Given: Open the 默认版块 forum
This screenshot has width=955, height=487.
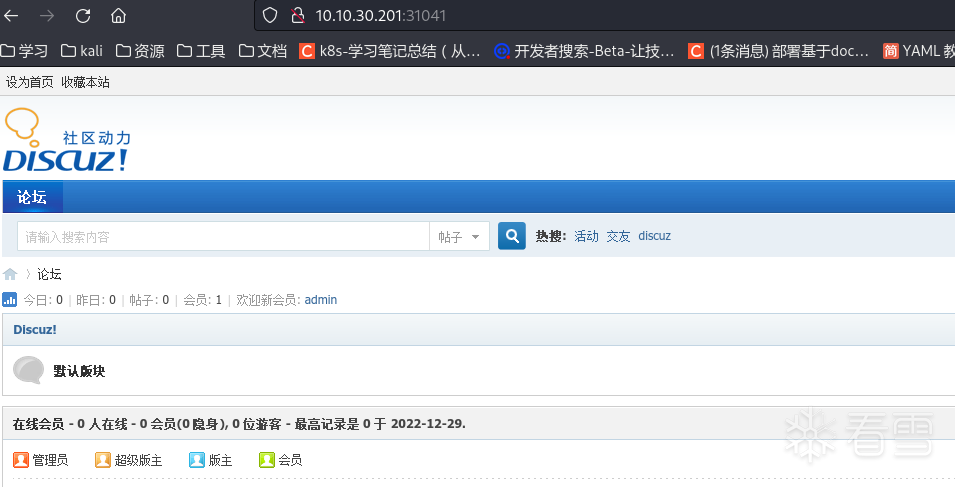Looking at the screenshot, I should [79, 371].
